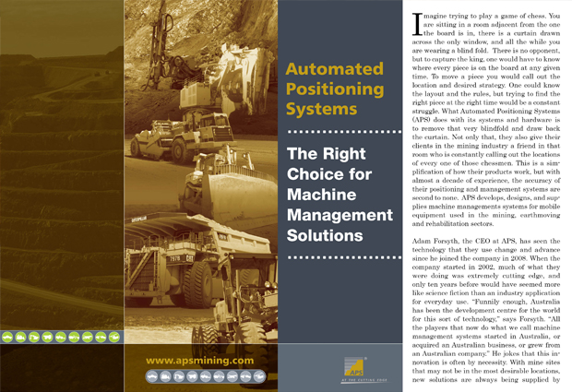Select the green light vehicle icon
This screenshot has width=572, height=392.
click(7, 337)
